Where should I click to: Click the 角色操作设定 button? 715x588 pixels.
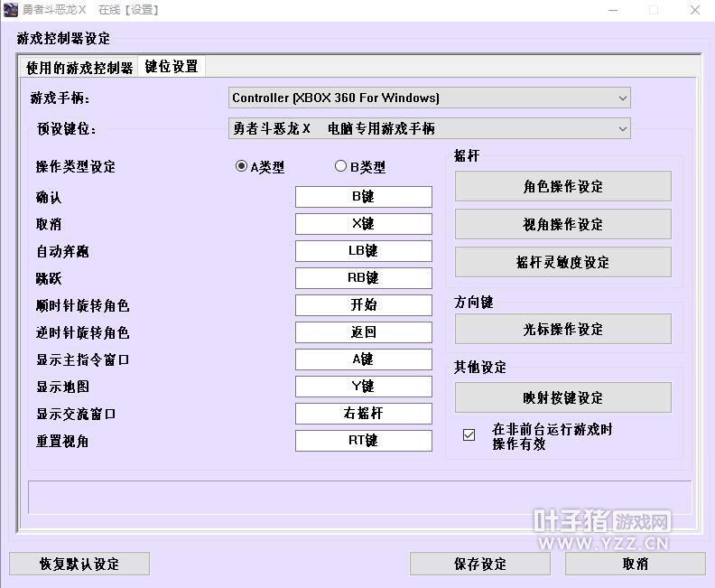coord(562,186)
